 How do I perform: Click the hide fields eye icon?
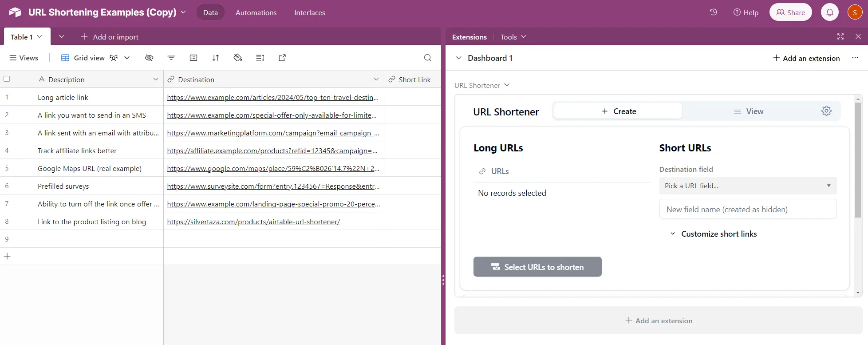click(x=149, y=58)
